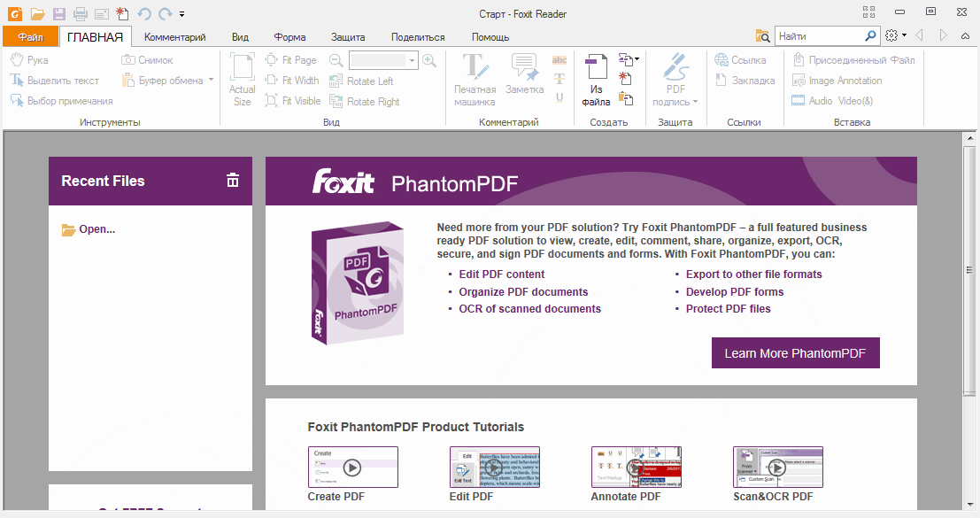Click the abc highlight text icon
The image size is (980, 518).
(x=559, y=60)
